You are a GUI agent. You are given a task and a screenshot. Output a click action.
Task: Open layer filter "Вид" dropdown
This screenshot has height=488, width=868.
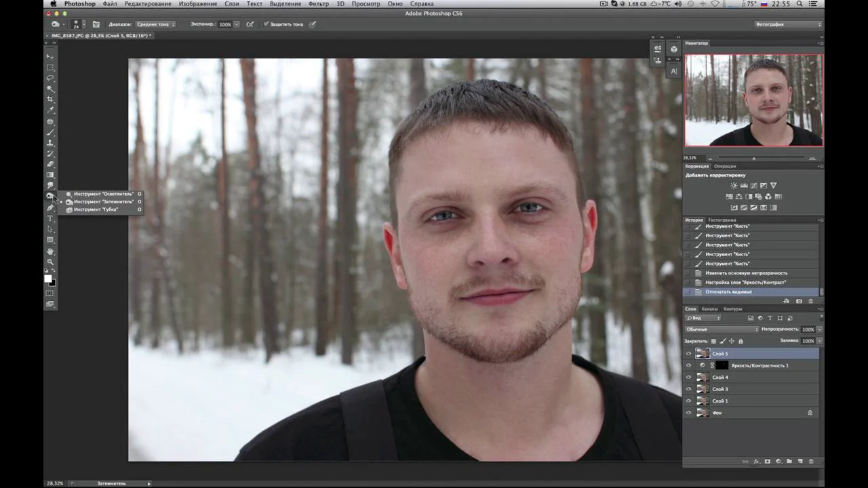click(703, 318)
